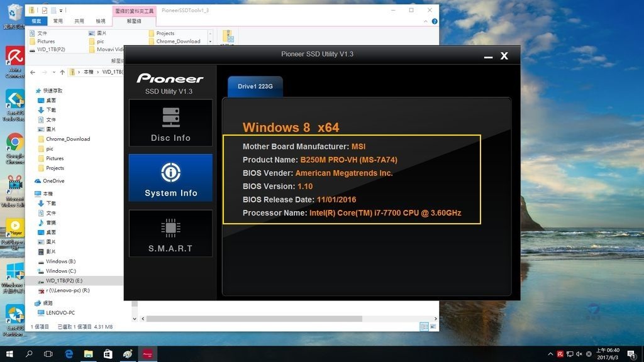The image size is (644, 362).
Task: Collapse the Explorer ribbon chevron
Action: click(426, 21)
